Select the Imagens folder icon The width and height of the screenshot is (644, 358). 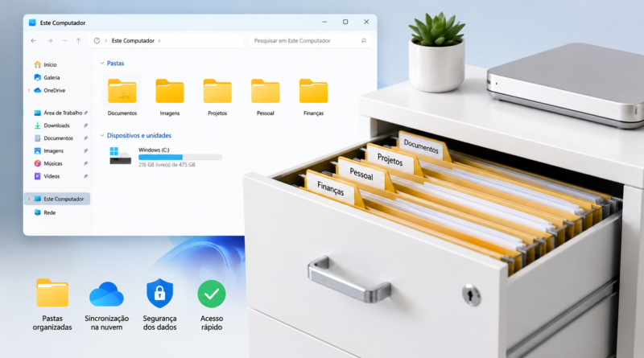pyautogui.click(x=170, y=91)
